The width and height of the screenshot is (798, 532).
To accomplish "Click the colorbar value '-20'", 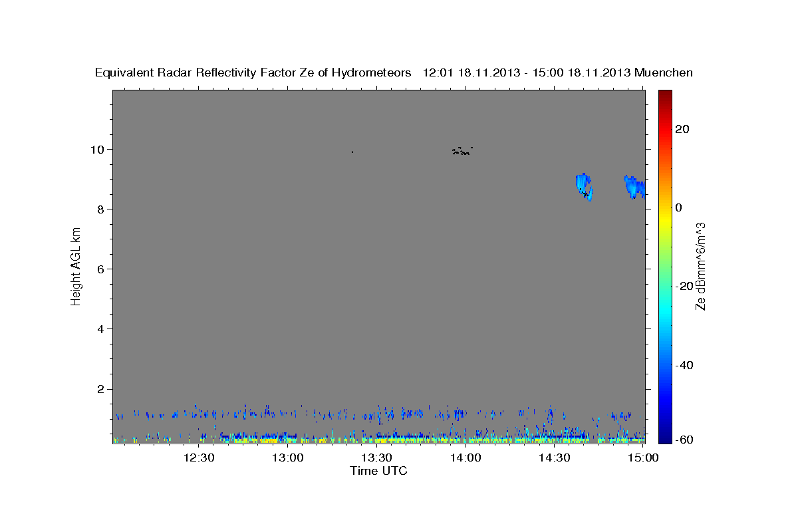I will (x=684, y=286).
